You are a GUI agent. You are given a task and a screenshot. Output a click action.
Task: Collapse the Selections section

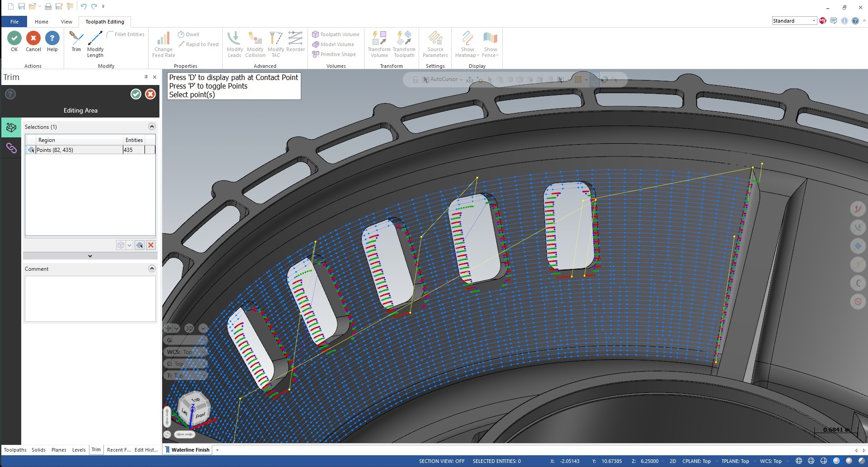tap(152, 127)
